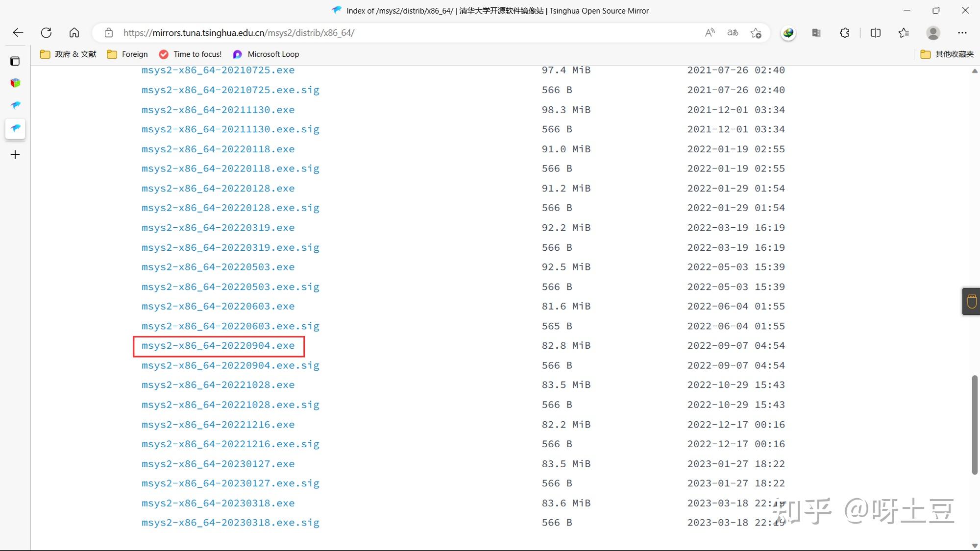Click the Read Aloud icon in address bar
This screenshot has width=980, height=551.
(710, 33)
